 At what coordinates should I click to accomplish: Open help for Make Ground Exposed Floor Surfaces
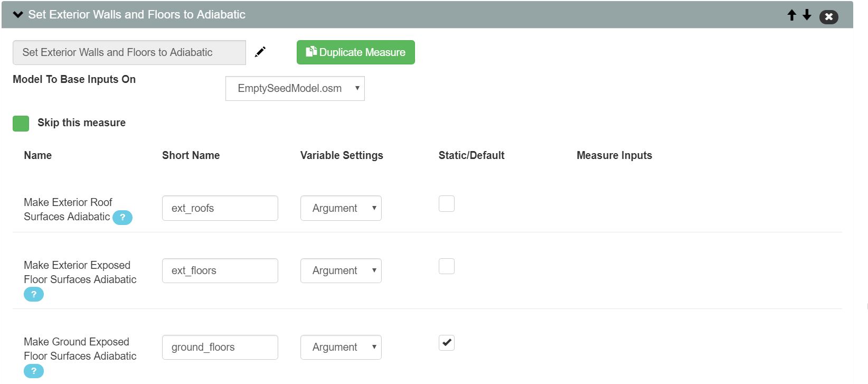[34, 371]
